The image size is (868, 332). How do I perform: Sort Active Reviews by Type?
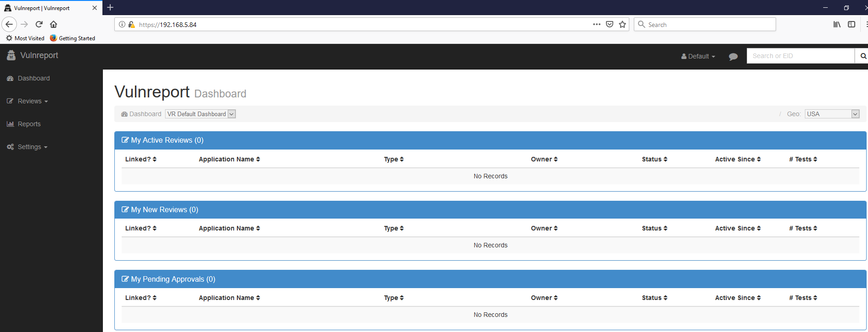[394, 159]
